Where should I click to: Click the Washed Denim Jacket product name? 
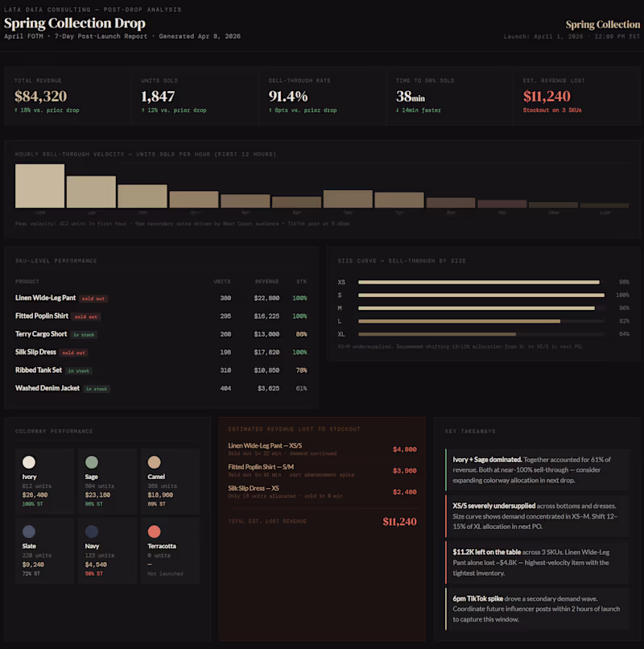[47, 388]
